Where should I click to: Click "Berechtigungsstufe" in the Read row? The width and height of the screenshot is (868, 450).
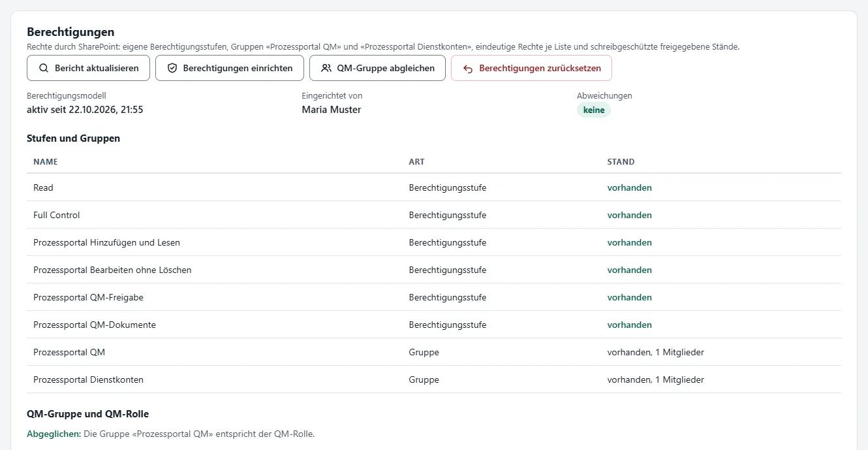[447, 187]
